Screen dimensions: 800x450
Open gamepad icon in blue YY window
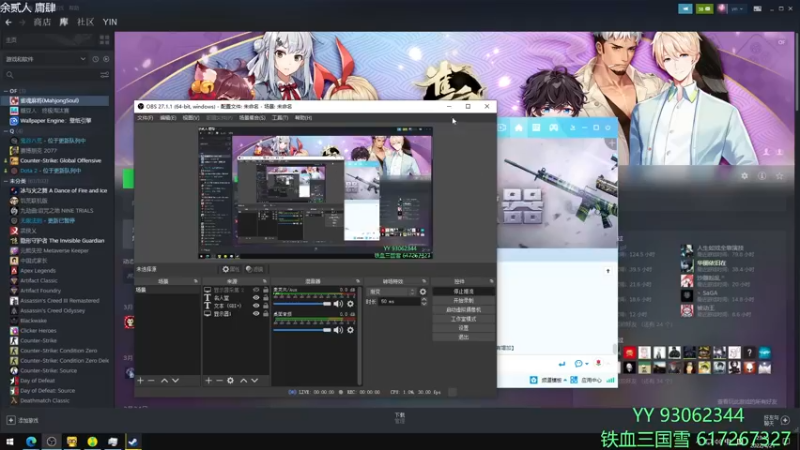tap(554, 128)
